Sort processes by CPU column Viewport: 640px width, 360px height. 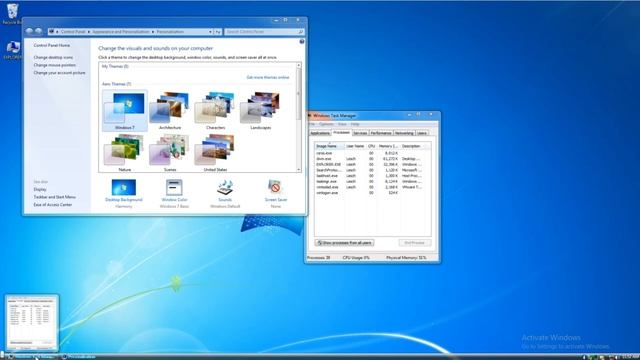point(371,146)
